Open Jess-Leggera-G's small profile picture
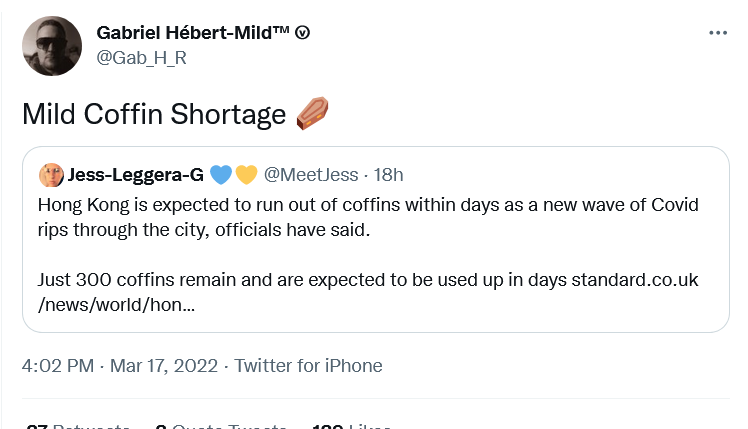Screen dimensions: 748x429 51,175
